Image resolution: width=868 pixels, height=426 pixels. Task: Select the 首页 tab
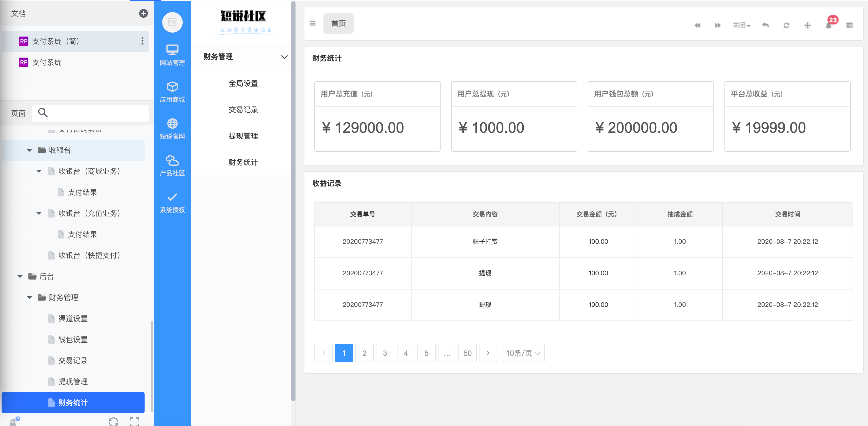coord(338,23)
